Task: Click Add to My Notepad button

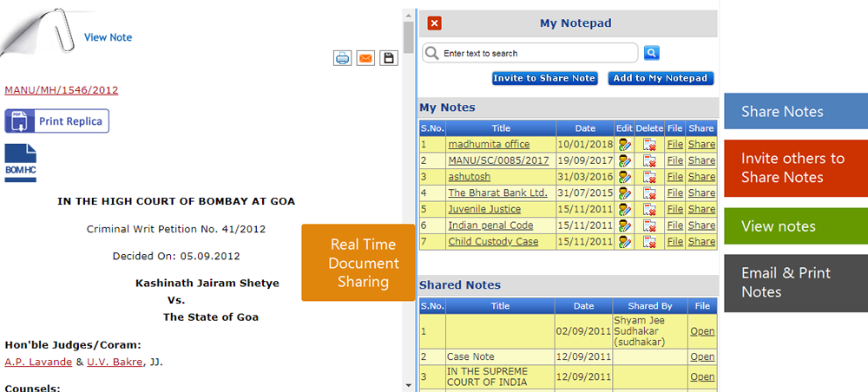Action: (661, 78)
